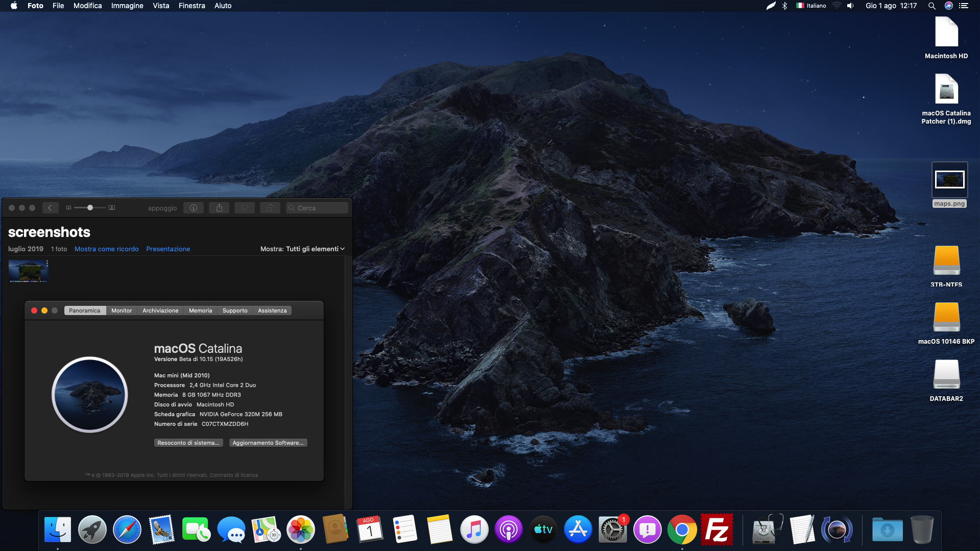Click the small thumbnail zoom icon in Photos
The image size is (980, 551).
[68, 208]
